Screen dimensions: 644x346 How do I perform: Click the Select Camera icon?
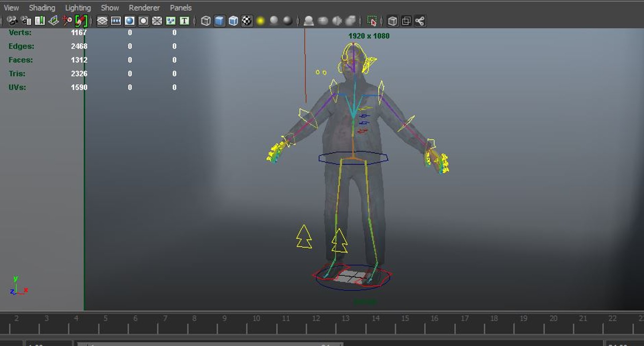[12, 21]
